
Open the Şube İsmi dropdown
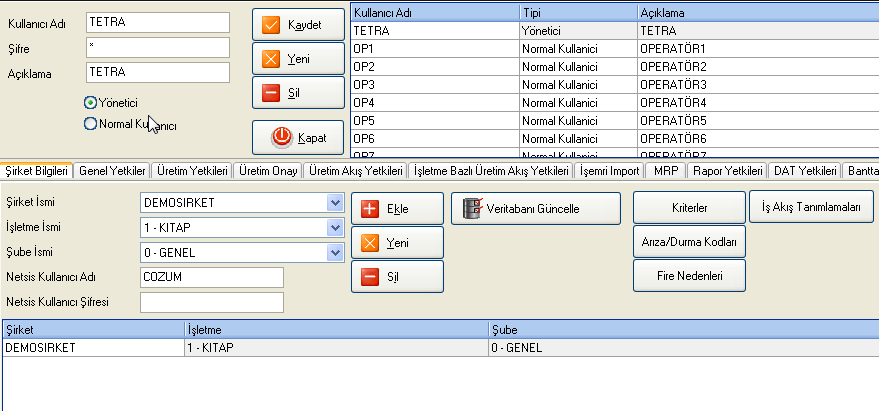[334, 253]
